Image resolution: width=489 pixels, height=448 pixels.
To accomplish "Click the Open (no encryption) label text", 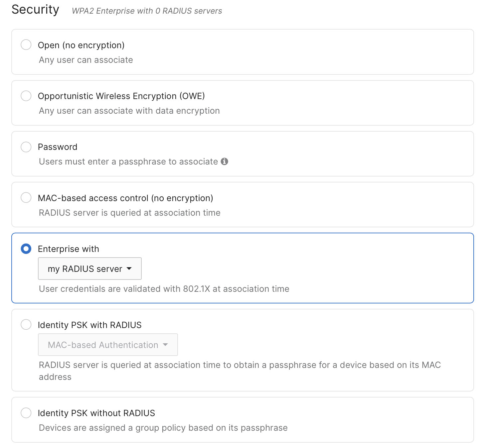I will coord(81,45).
